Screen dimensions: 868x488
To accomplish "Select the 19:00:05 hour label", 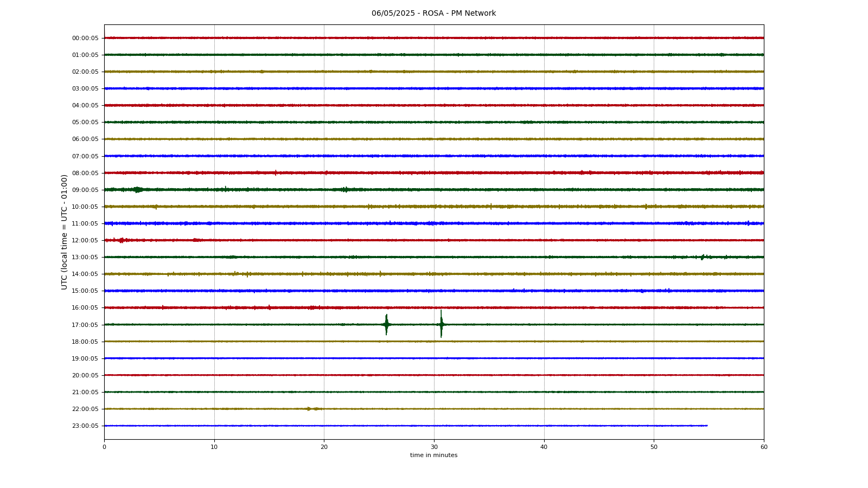I will point(85,358).
